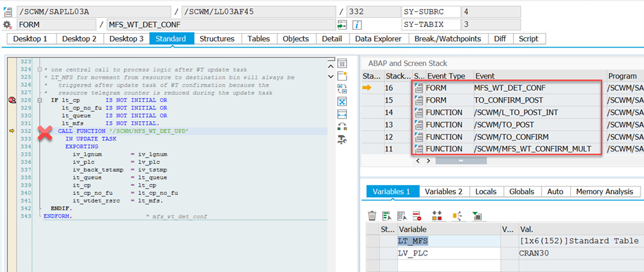Click the value cell showing CRAN30
The height and width of the screenshot is (272, 644).
pos(581,253)
